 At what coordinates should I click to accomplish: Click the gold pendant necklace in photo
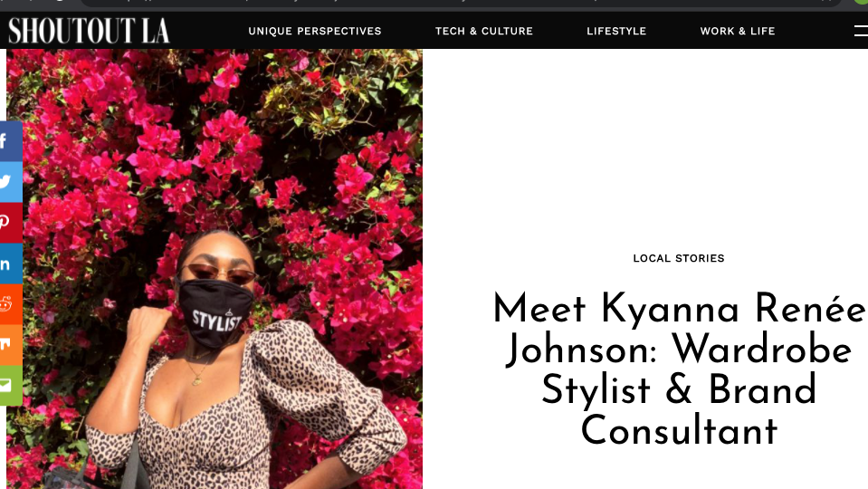[x=197, y=380]
